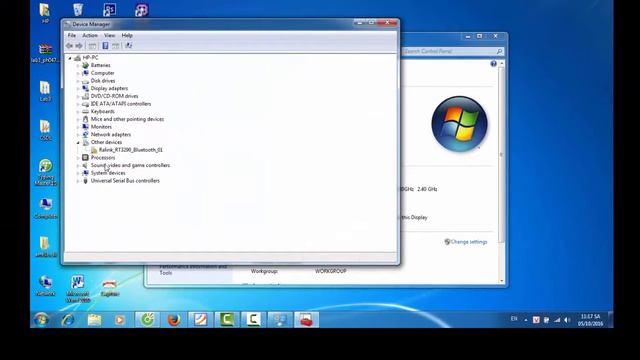Expand the IDE ATA/ATAPI controllers category
This screenshot has width=640, height=360.
click(x=78, y=104)
